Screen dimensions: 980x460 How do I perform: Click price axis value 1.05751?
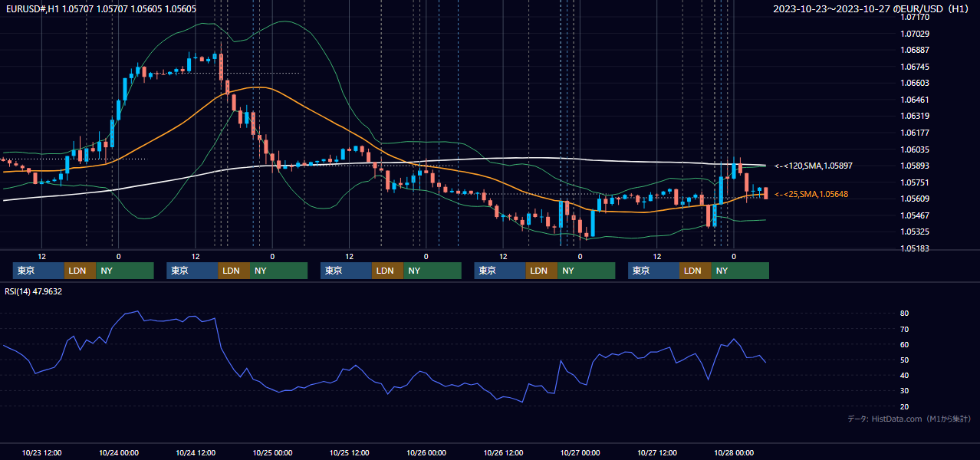point(916,182)
